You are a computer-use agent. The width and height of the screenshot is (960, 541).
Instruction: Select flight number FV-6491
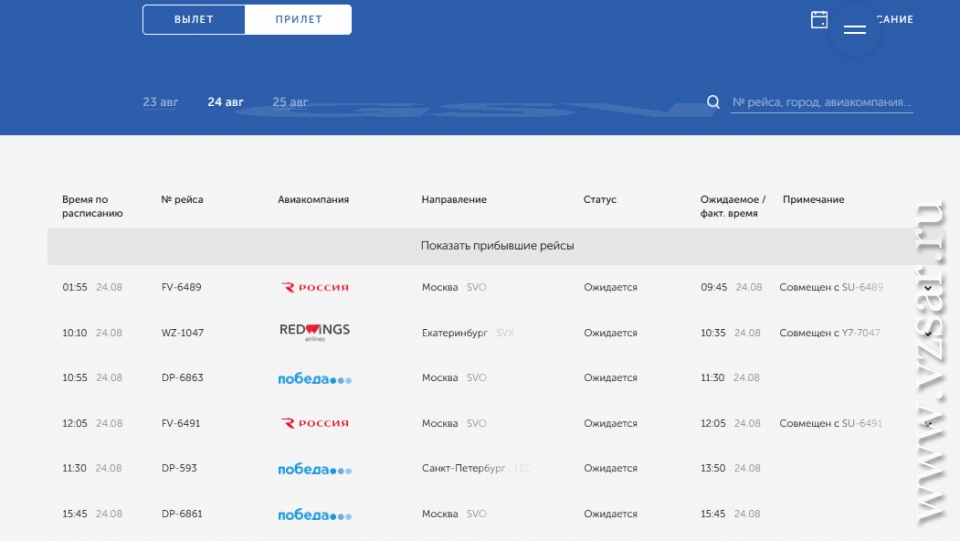(x=181, y=423)
